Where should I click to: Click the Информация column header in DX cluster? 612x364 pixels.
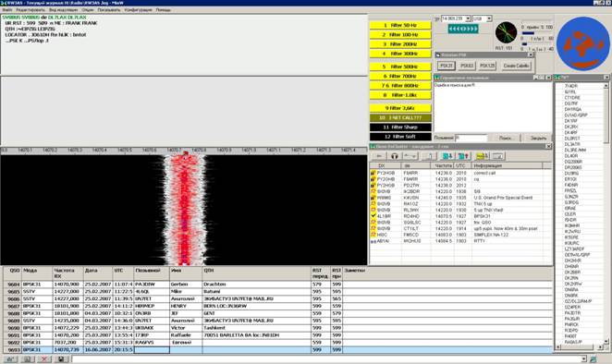click(507, 165)
